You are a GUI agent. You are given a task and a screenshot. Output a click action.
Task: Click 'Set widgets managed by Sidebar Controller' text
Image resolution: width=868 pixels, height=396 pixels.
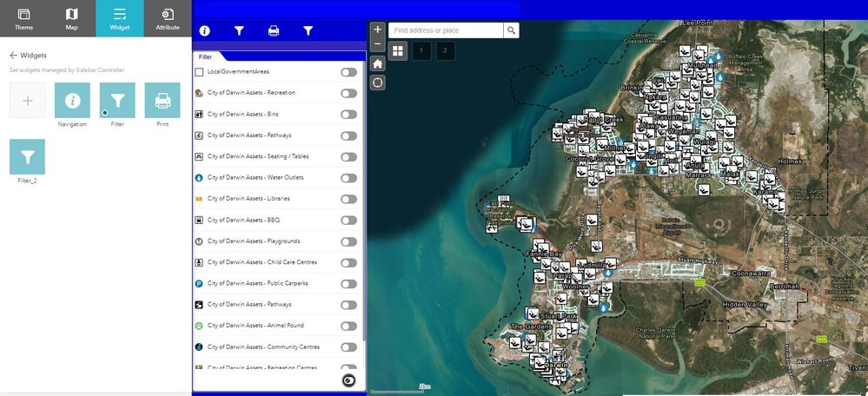coord(67,70)
